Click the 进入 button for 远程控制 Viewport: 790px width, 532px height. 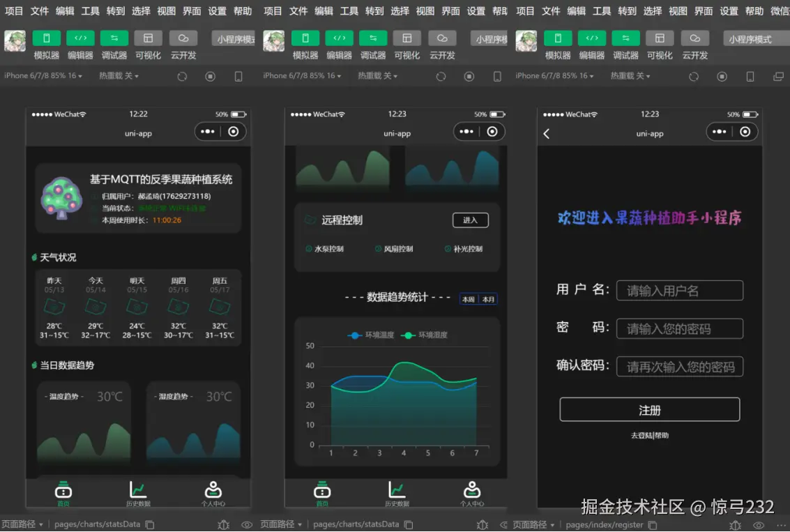pyautogui.click(x=470, y=220)
